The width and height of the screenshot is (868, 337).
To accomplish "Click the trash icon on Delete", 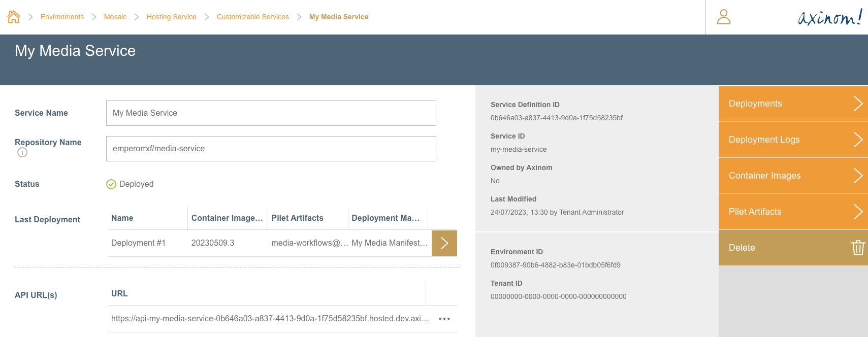I will click(858, 248).
